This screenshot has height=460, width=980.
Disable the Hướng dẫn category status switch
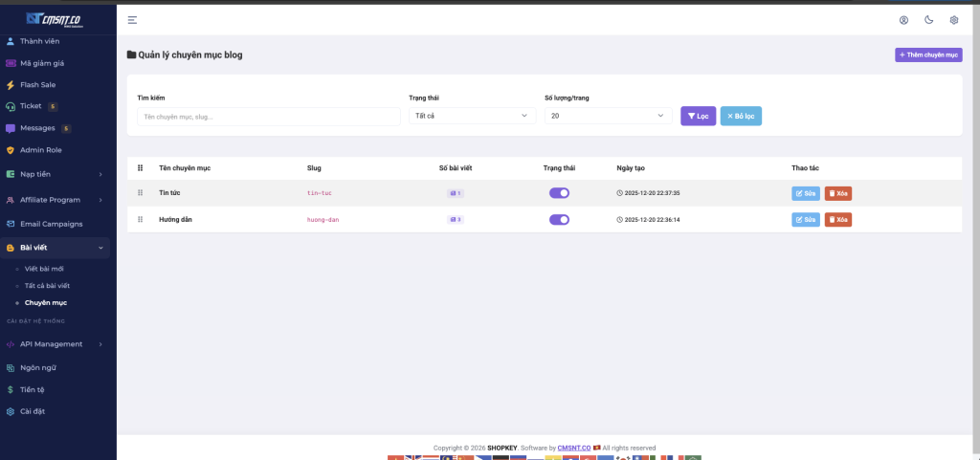coord(559,219)
